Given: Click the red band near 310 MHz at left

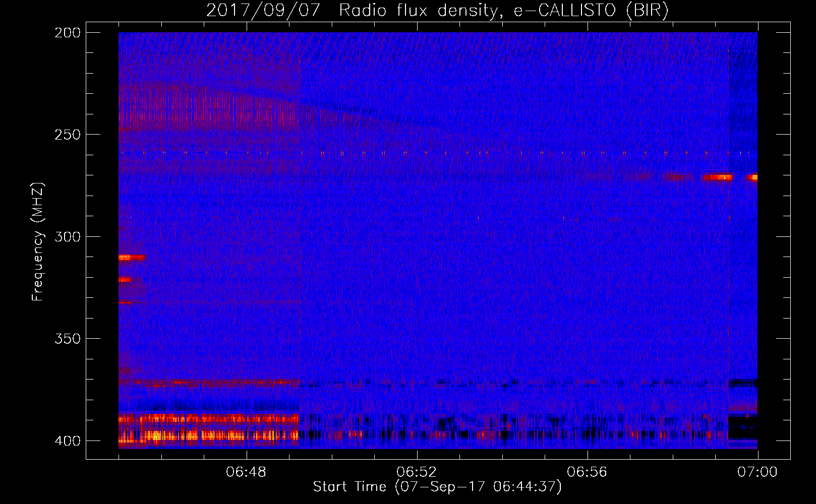Looking at the screenshot, I should 132,258.
